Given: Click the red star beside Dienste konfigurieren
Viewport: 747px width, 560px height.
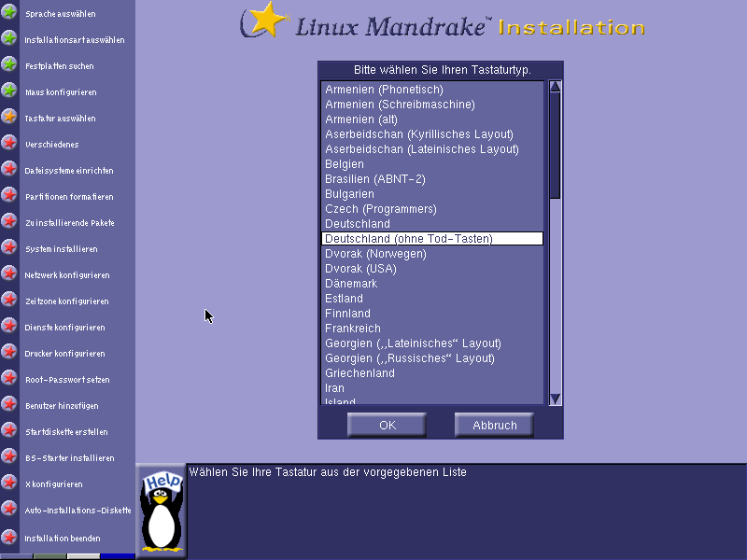Looking at the screenshot, I should (x=9, y=326).
